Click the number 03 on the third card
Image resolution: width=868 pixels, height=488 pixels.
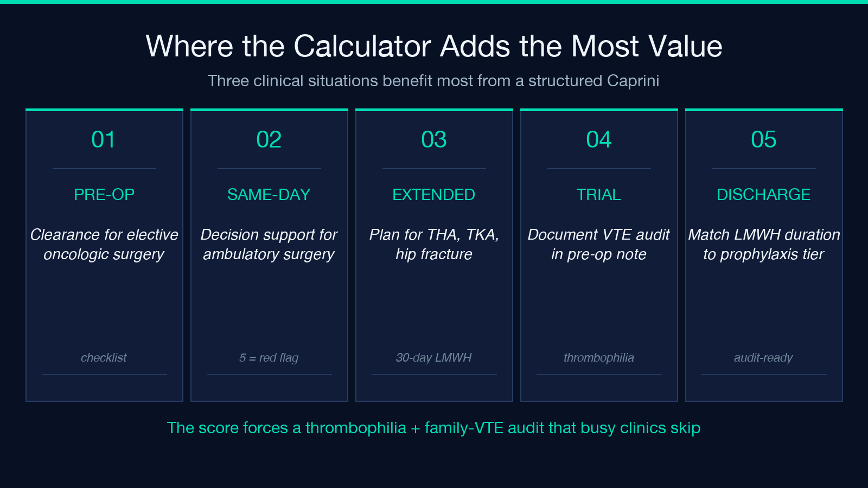tap(434, 140)
